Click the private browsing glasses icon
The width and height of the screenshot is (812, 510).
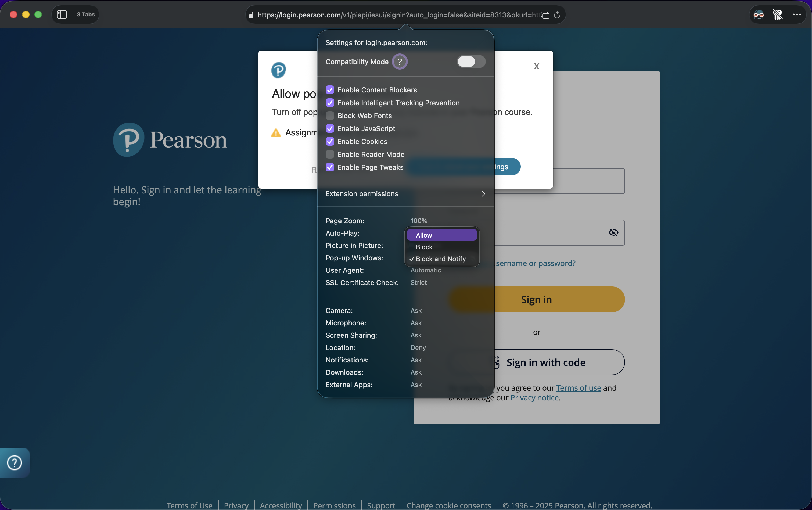point(758,15)
